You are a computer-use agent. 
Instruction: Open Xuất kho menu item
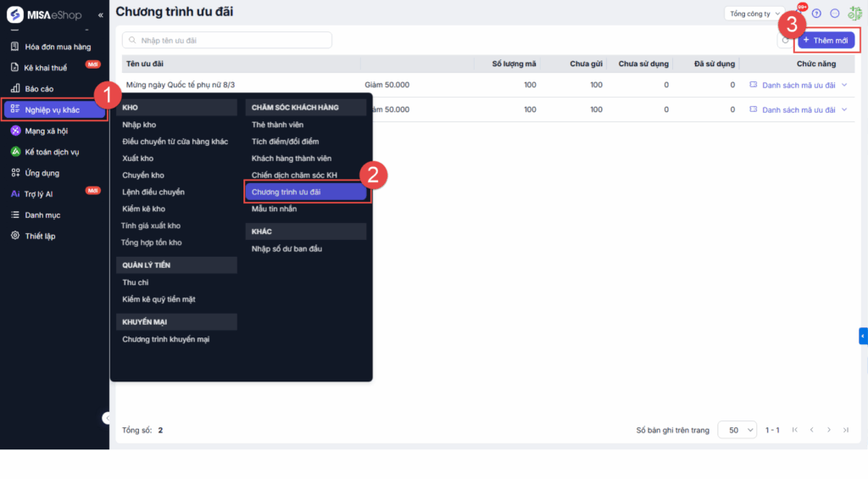point(138,159)
